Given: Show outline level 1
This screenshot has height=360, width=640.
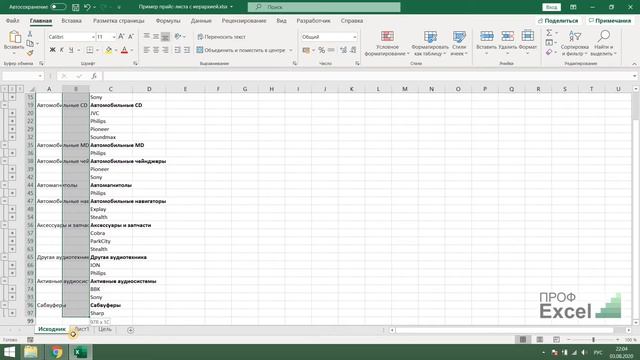Looking at the screenshot, I should click(x=4, y=89).
